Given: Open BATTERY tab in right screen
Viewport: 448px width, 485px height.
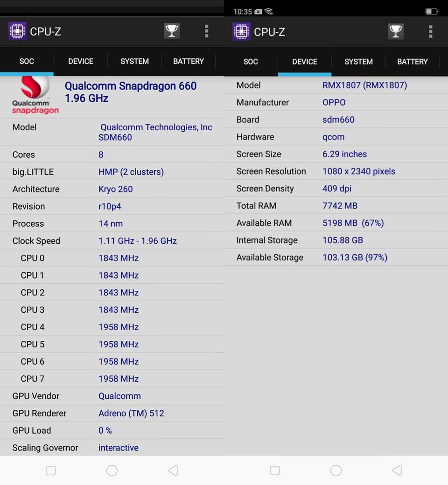Looking at the screenshot, I should click(413, 62).
